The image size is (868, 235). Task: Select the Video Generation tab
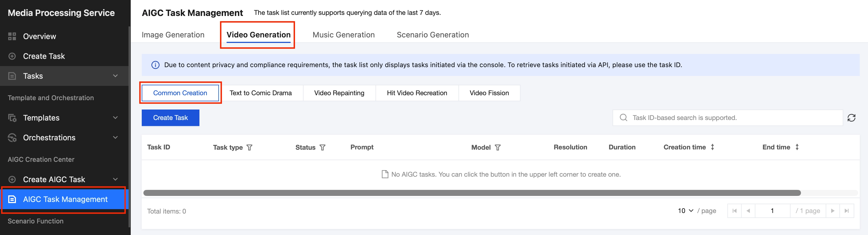258,35
